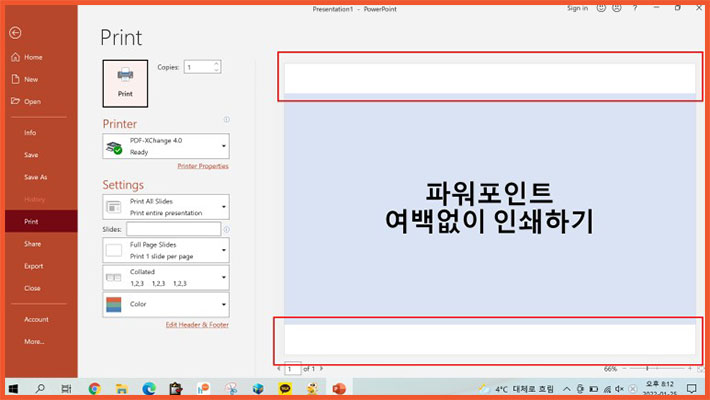Viewport: 710px width, 400px height.
Task: Launch Chrome from the taskbar
Action: pos(94,389)
